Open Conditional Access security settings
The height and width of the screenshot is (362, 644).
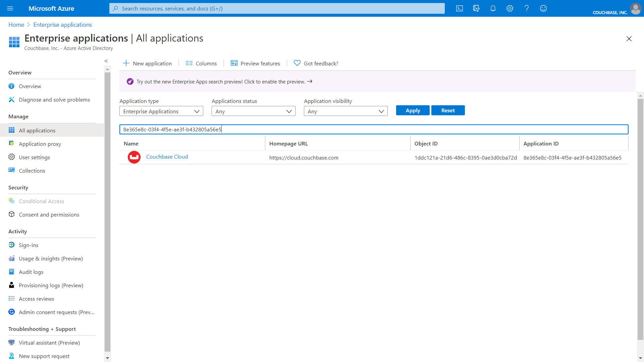[x=41, y=201]
